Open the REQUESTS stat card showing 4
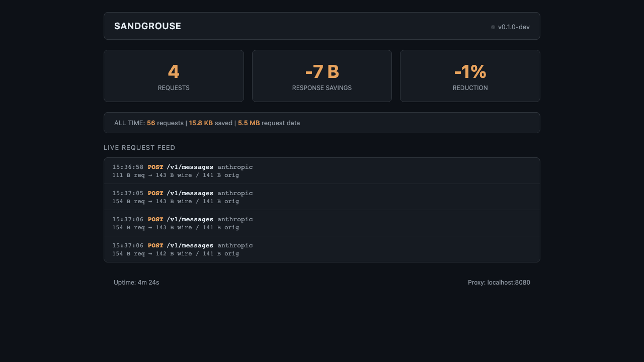Screen dimensions: 644x362 coord(174,75)
